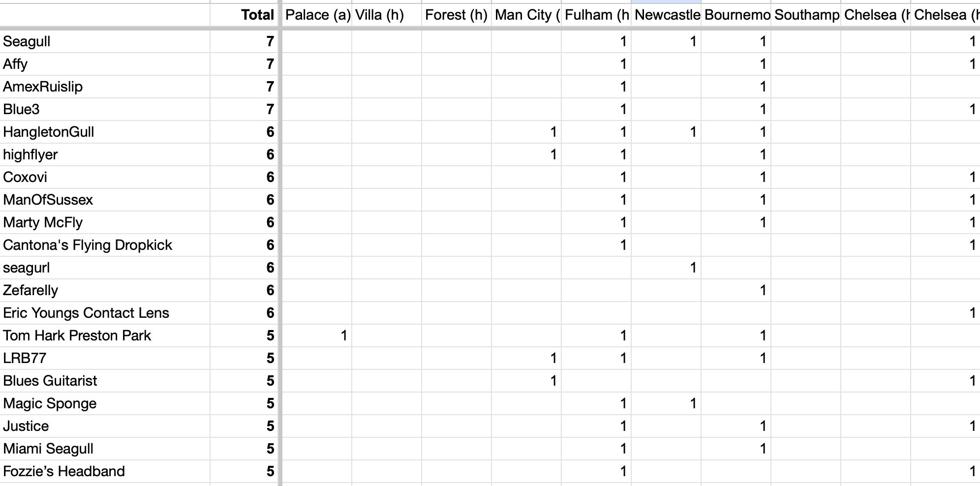Image resolution: width=980 pixels, height=486 pixels.
Task: Click the Miami Seagull name cell
Action: 105,449
